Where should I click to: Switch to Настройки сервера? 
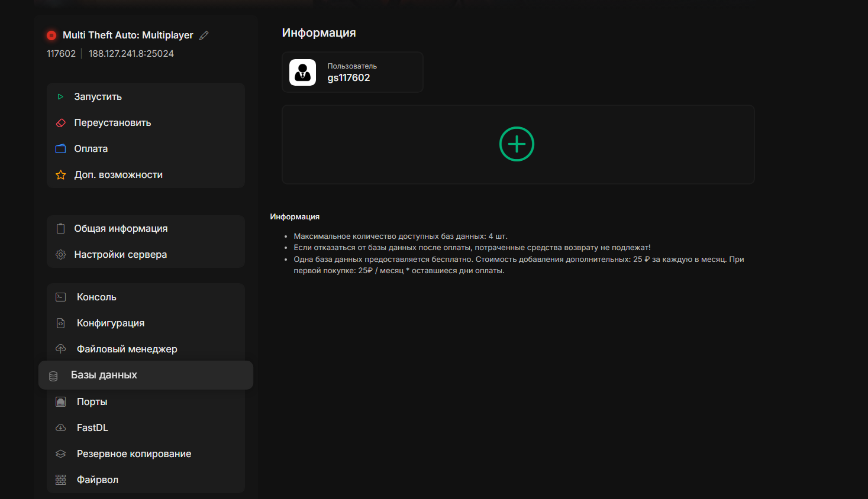point(120,254)
